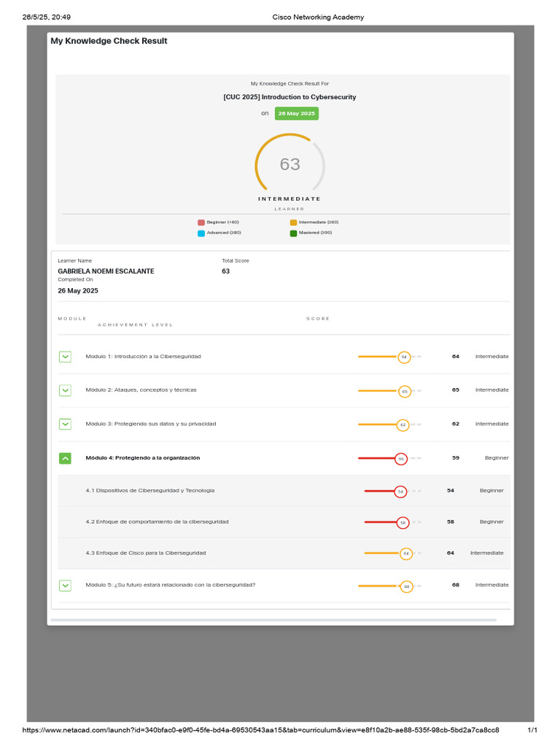Click the MODULE column header
The height and width of the screenshot is (747, 560).
tap(72, 319)
